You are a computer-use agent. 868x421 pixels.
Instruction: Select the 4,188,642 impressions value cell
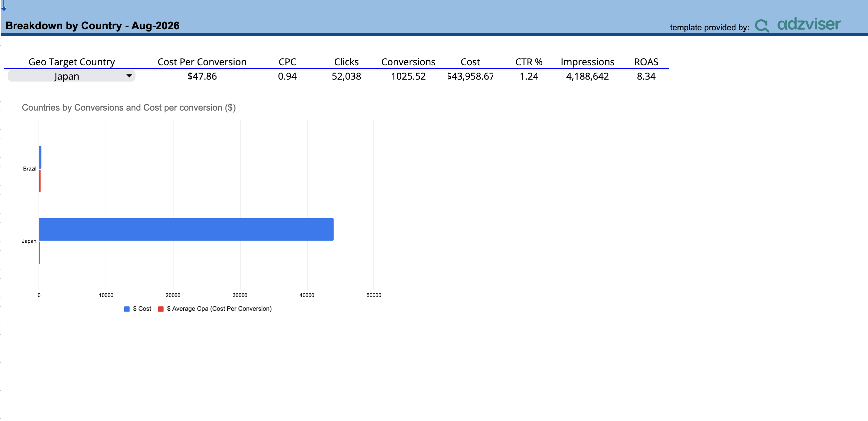coord(588,76)
